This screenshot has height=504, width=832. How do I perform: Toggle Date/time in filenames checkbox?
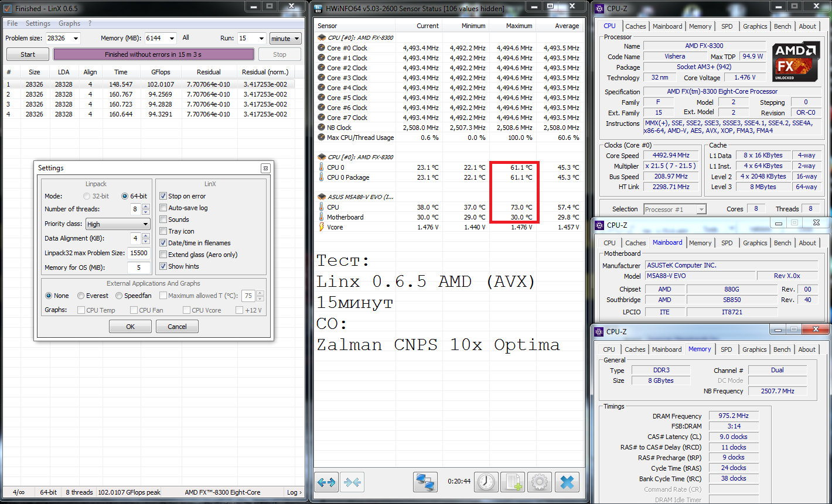tap(163, 243)
